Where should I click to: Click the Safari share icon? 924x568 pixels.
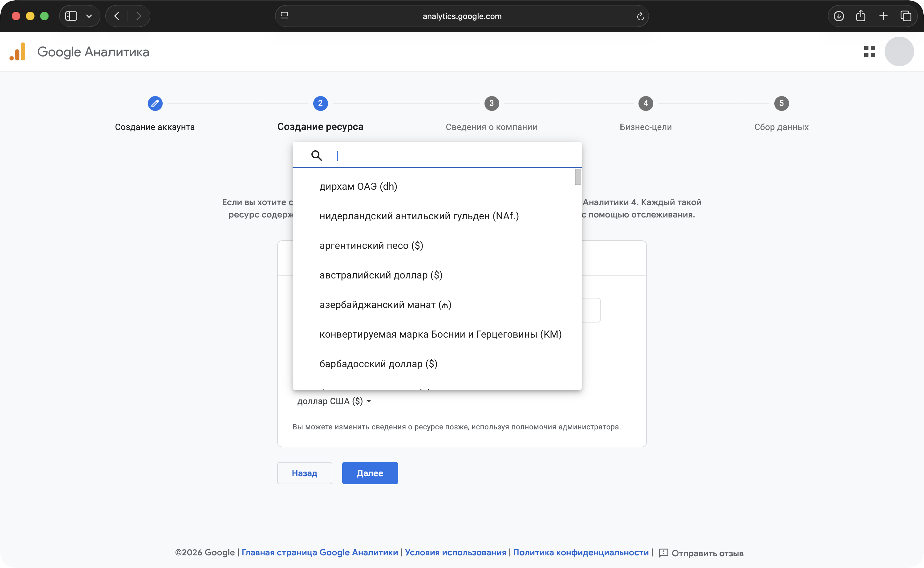click(861, 16)
